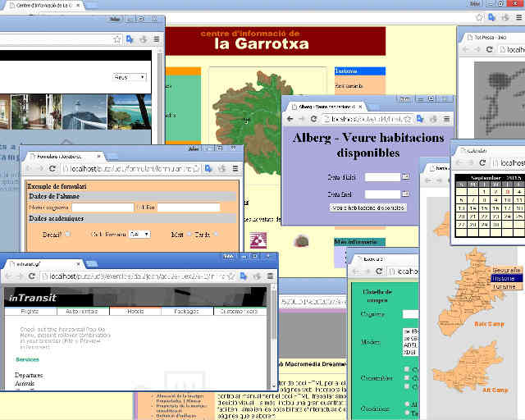Screen dimensions: 525x420
Task: Open the Packages tab in inTransit navigation
Action: point(187,312)
